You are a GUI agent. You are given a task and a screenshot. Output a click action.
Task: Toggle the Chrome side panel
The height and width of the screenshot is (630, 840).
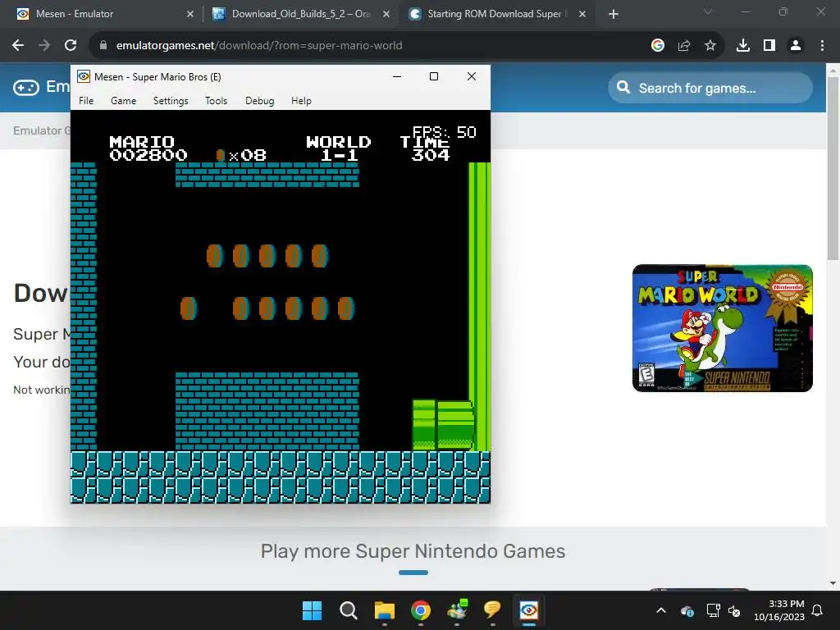tap(769, 46)
